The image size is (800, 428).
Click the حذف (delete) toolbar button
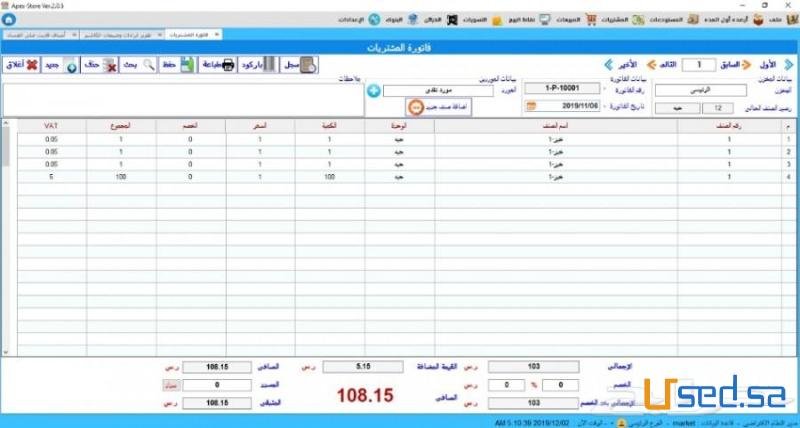tap(99, 65)
